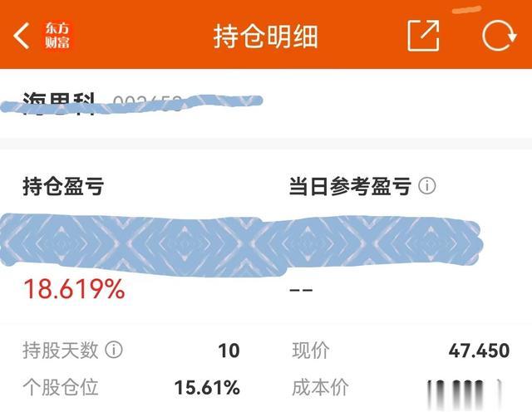Select the 18.619% profit percentage
The image size is (532, 417).
pos(74,289)
